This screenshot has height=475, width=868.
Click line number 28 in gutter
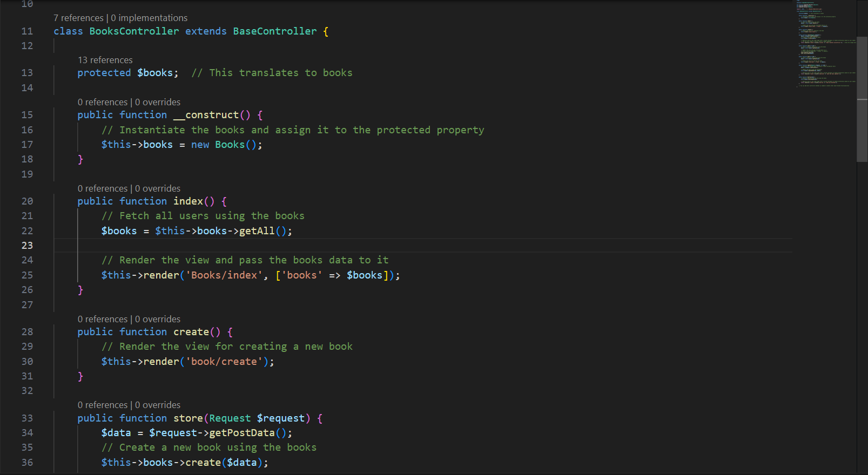(27, 332)
